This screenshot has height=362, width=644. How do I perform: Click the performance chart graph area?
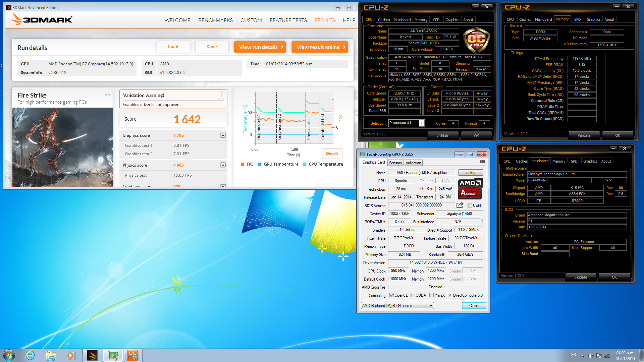pos(294,117)
